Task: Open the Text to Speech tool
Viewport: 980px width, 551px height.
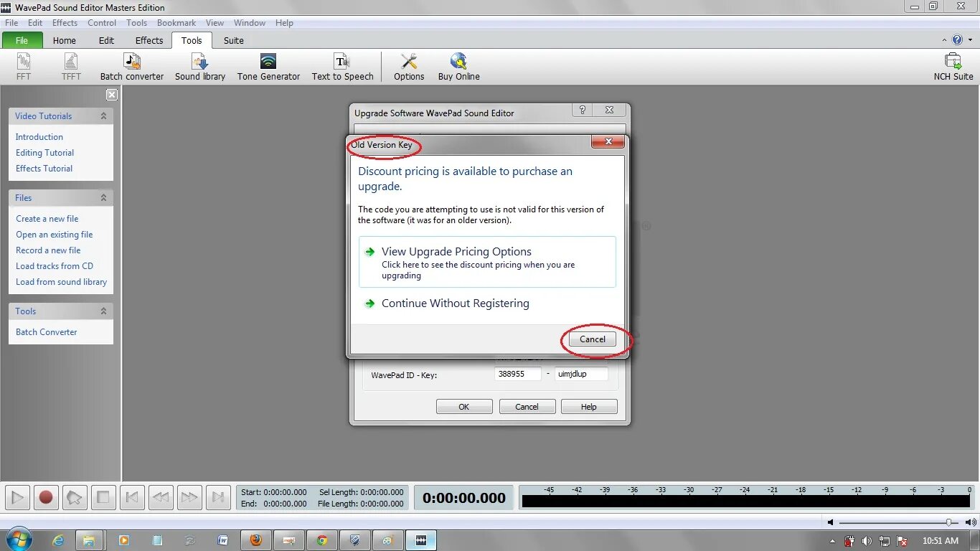Action: pos(342,66)
